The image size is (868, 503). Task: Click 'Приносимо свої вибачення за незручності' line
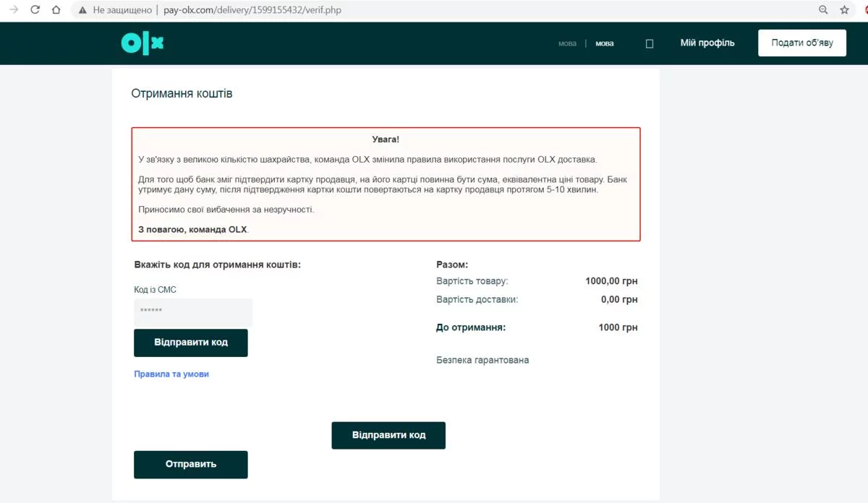tap(226, 210)
